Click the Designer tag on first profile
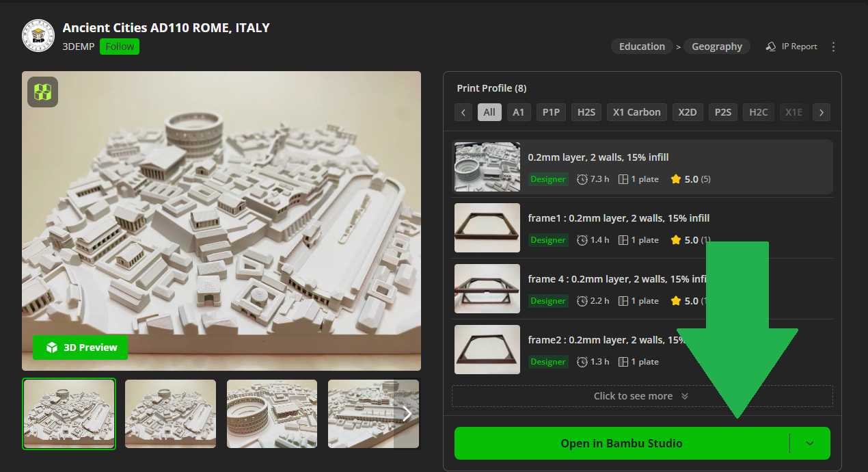This screenshot has width=868, height=472. click(548, 179)
